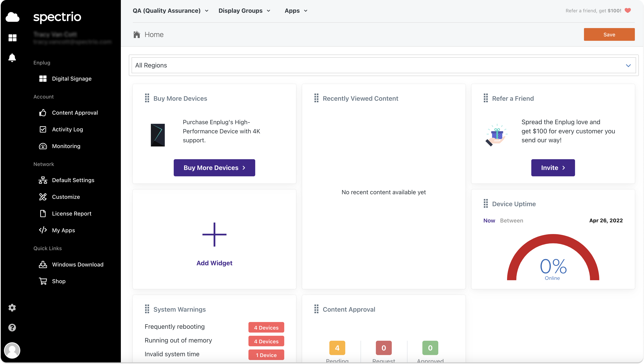Follow the Windows Download quick link
Viewport: 644px width, 364px height.
point(78,265)
